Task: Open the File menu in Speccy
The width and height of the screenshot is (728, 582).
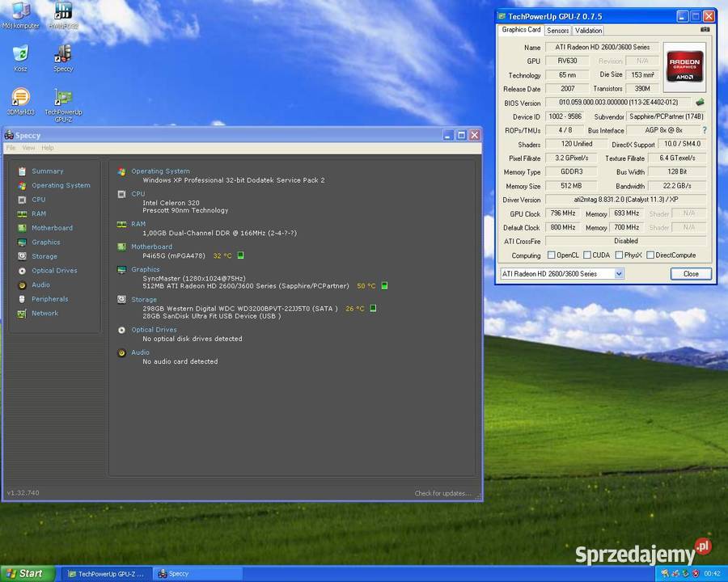Action: (11, 148)
